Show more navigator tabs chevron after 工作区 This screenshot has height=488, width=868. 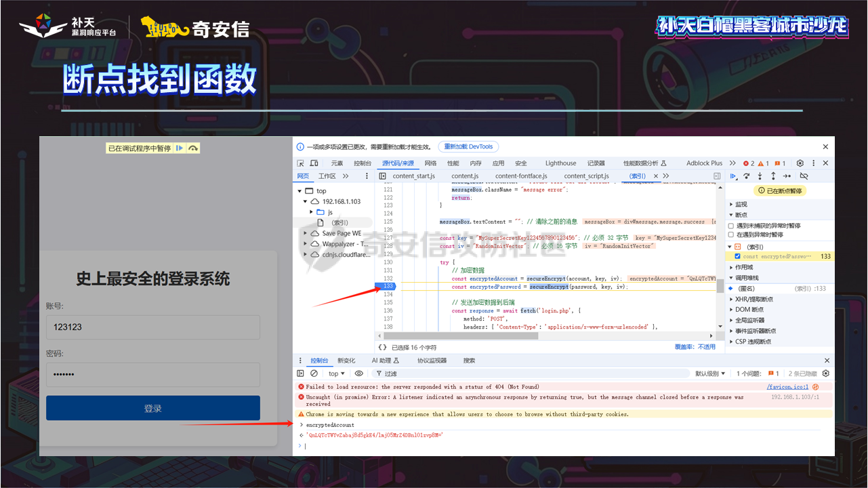point(346,176)
